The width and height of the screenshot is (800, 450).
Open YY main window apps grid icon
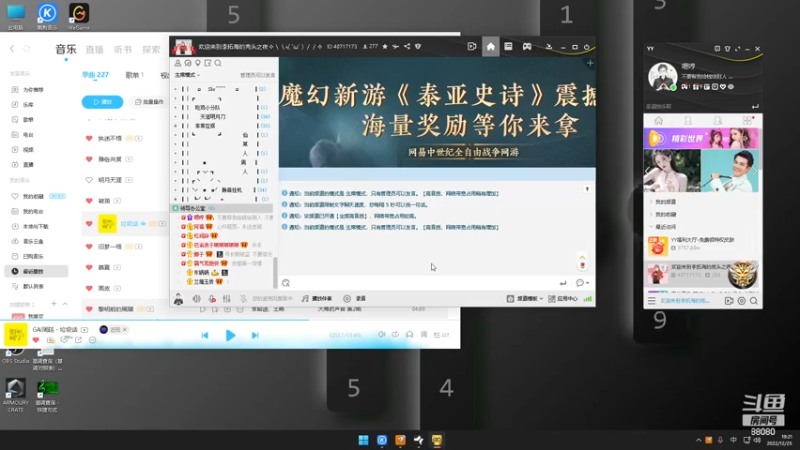tap(747, 121)
